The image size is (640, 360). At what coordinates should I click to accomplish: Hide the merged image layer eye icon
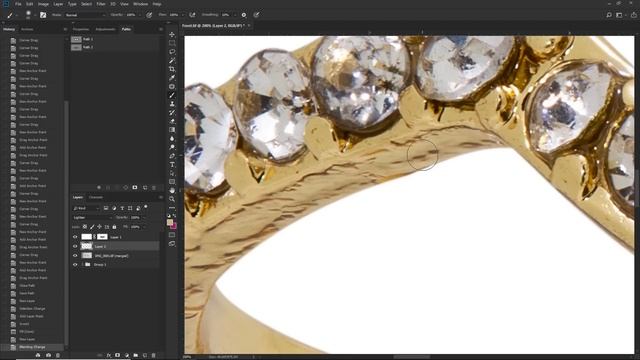click(75, 256)
